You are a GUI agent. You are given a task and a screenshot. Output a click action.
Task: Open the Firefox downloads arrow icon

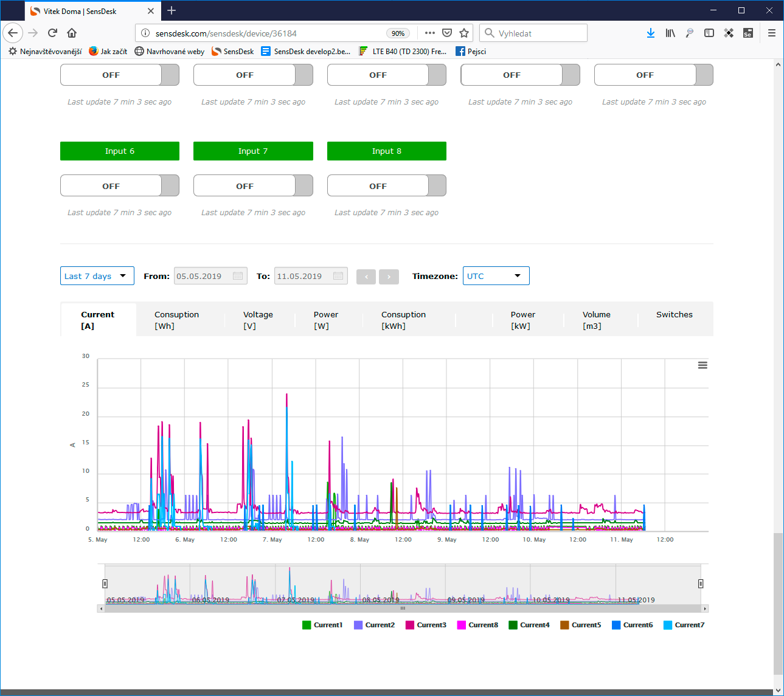pyautogui.click(x=651, y=33)
